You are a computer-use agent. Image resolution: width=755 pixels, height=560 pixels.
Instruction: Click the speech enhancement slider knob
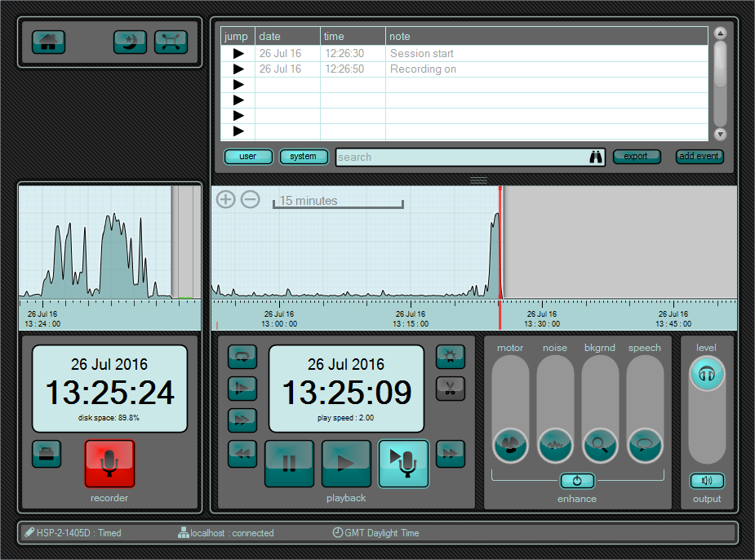pyautogui.click(x=645, y=445)
